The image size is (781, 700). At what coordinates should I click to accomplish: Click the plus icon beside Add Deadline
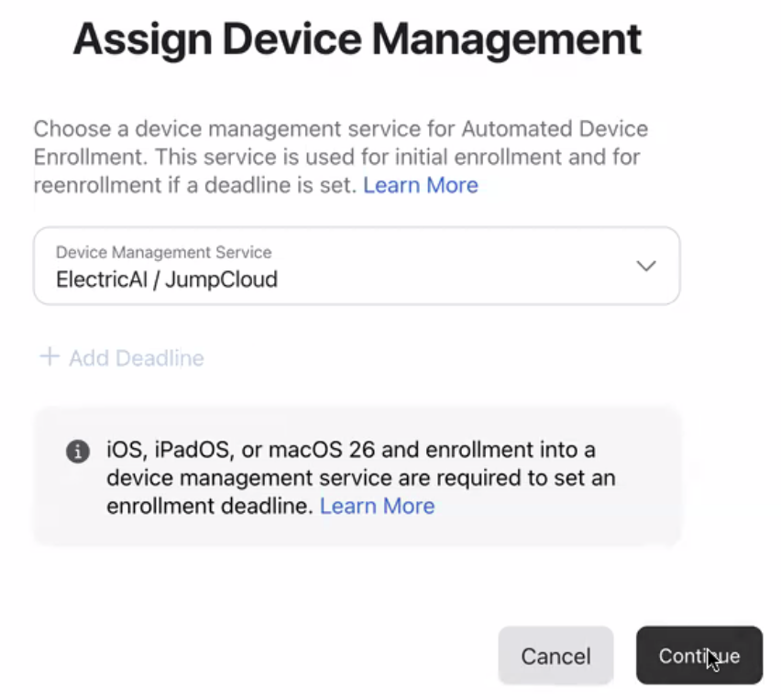pos(49,356)
